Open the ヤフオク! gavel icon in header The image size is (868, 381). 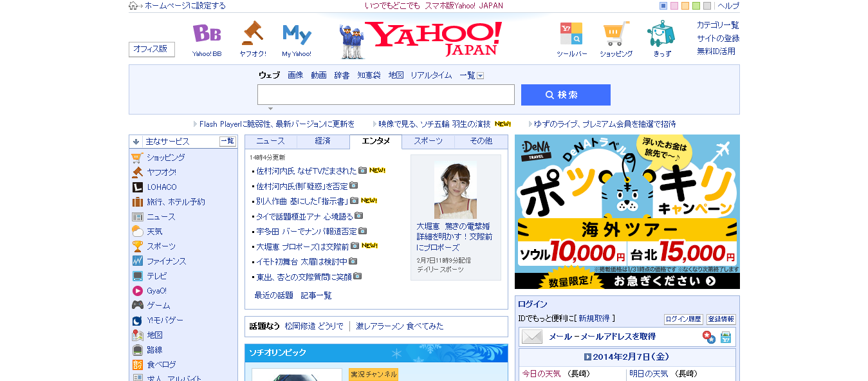tap(252, 33)
